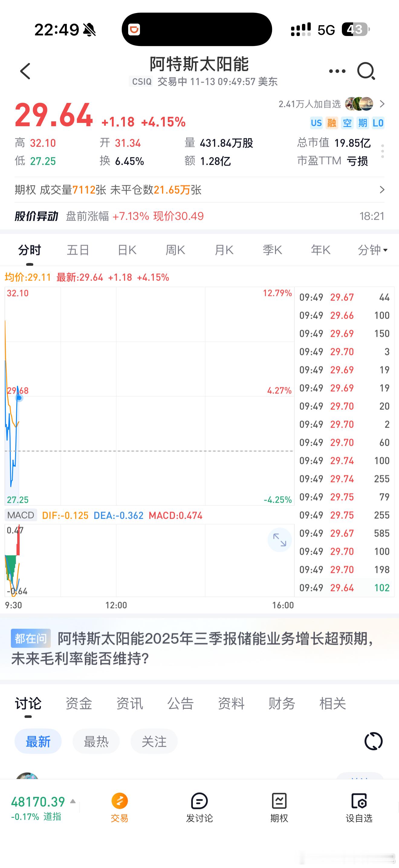Select the 最新 filter pill
The height and width of the screenshot is (868, 399).
(38, 741)
